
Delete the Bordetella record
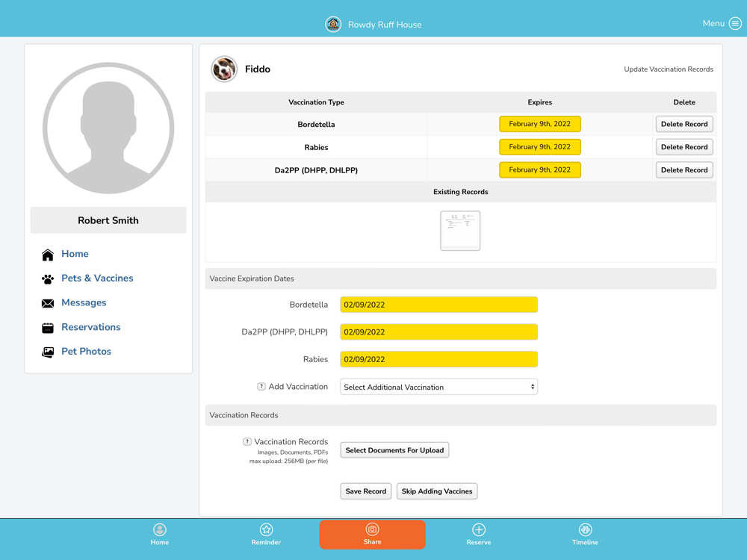684,124
